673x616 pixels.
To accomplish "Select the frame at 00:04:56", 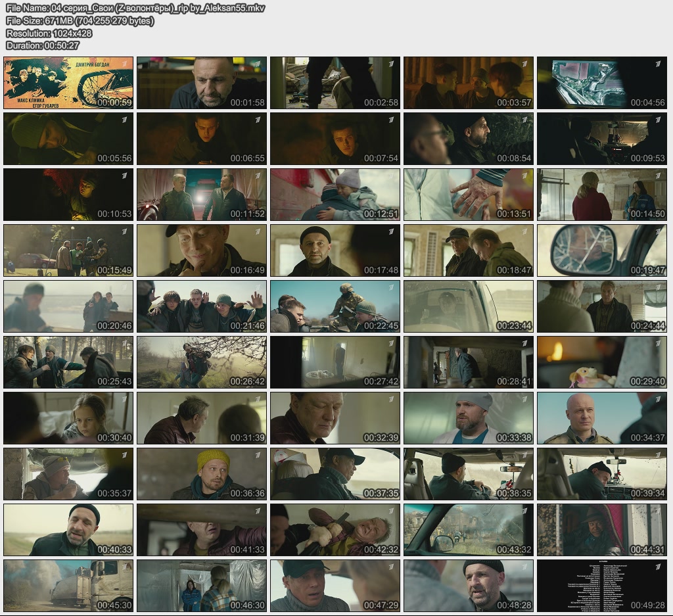I will click(x=601, y=82).
